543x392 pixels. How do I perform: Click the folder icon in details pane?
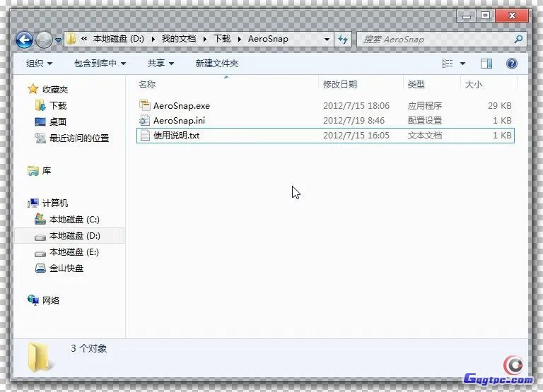click(x=40, y=358)
